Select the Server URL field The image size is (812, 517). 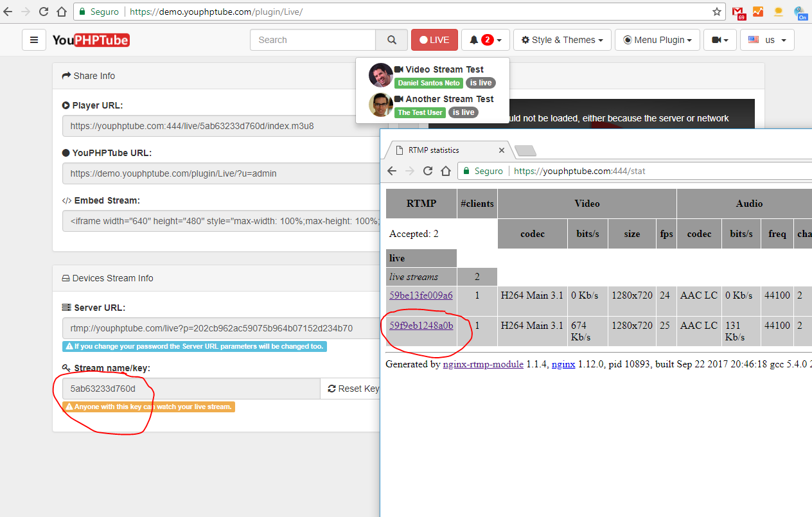click(222, 328)
